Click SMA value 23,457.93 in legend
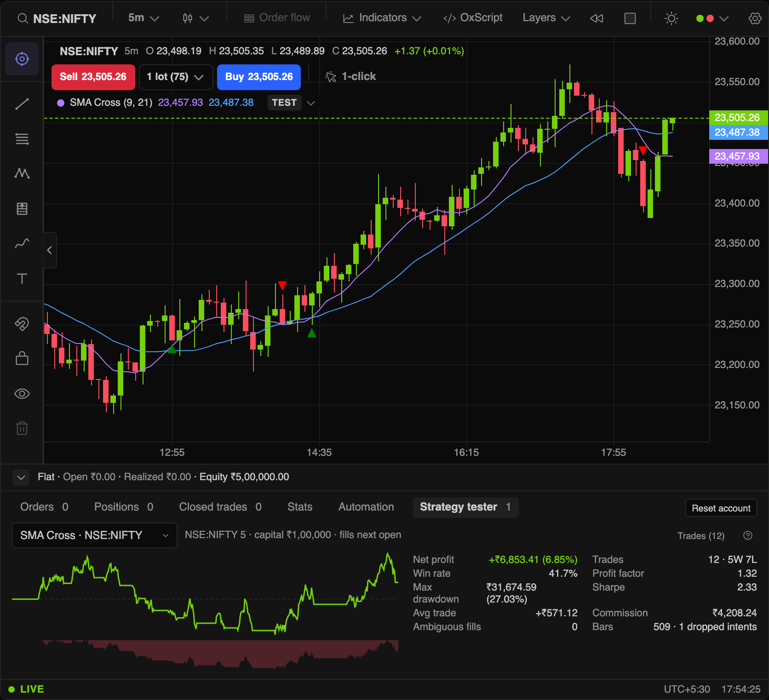Image resolution: width=769 pixels, height=700 pixels. [x=180, y=103]
